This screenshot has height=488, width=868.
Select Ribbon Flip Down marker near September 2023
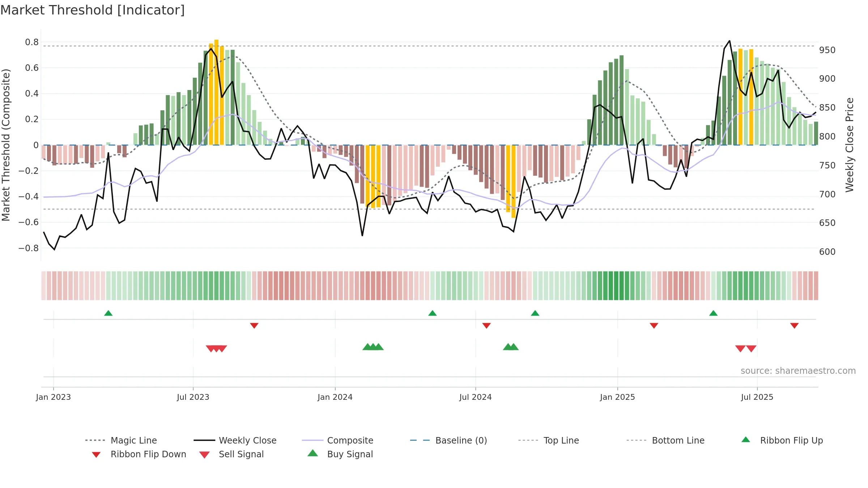pyautogui.click(x=254, y=326)
